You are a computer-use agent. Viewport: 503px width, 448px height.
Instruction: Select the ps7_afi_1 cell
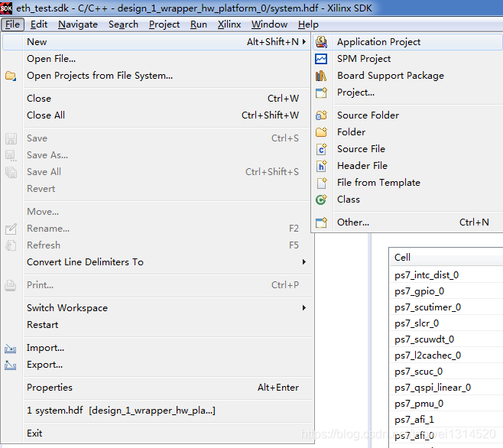click(446, 420)
